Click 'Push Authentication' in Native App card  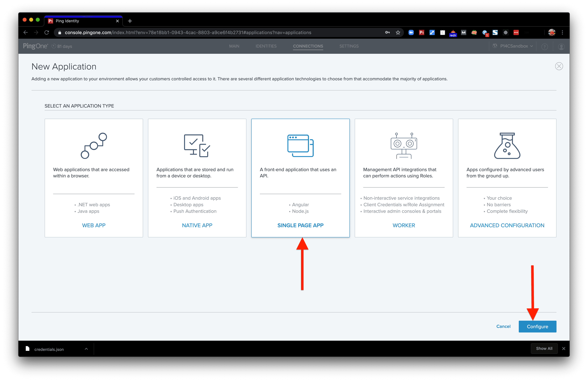pos(195,211)
